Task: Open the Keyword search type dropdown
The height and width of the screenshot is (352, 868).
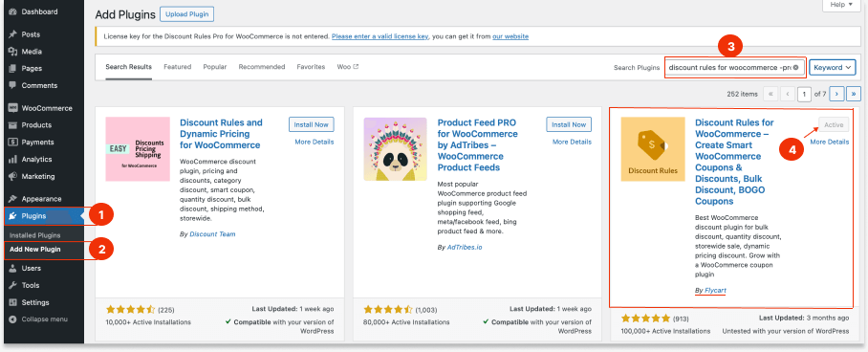Action: [833, 67]
